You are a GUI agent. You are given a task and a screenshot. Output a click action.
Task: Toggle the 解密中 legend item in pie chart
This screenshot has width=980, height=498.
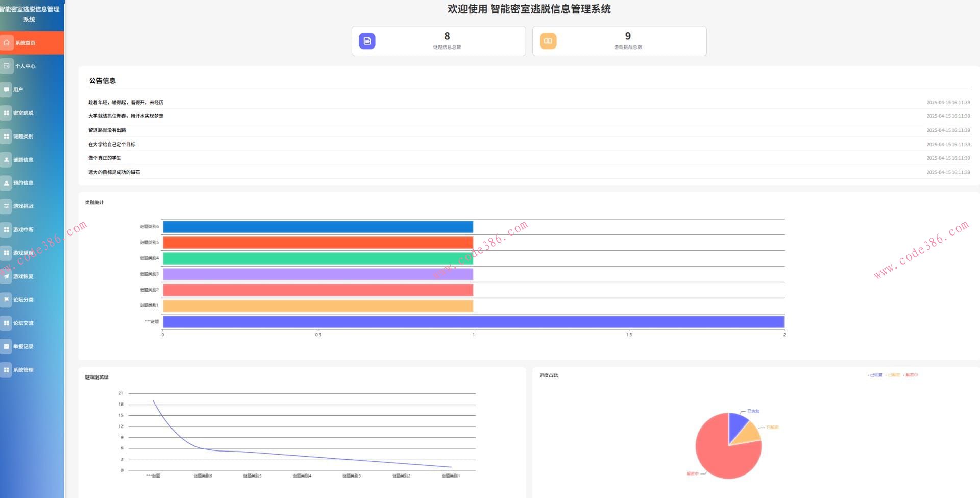(911, 375)
